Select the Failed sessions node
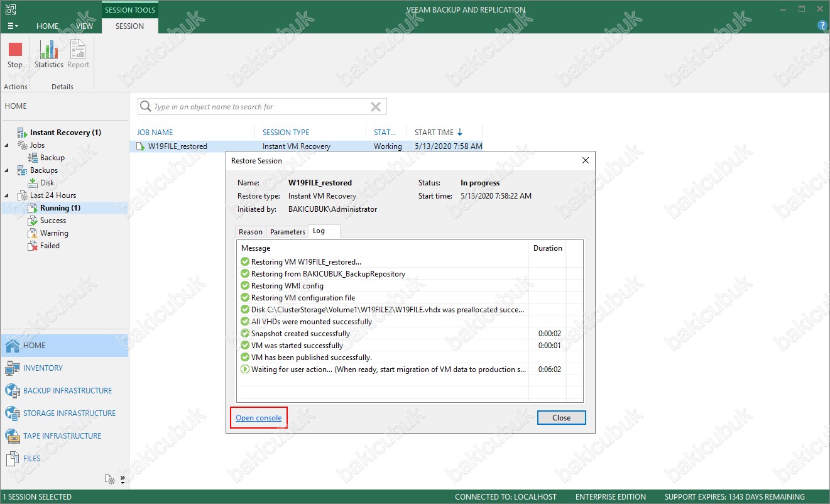This screenshot has height=504, width=830. click(x=50, y=246)
